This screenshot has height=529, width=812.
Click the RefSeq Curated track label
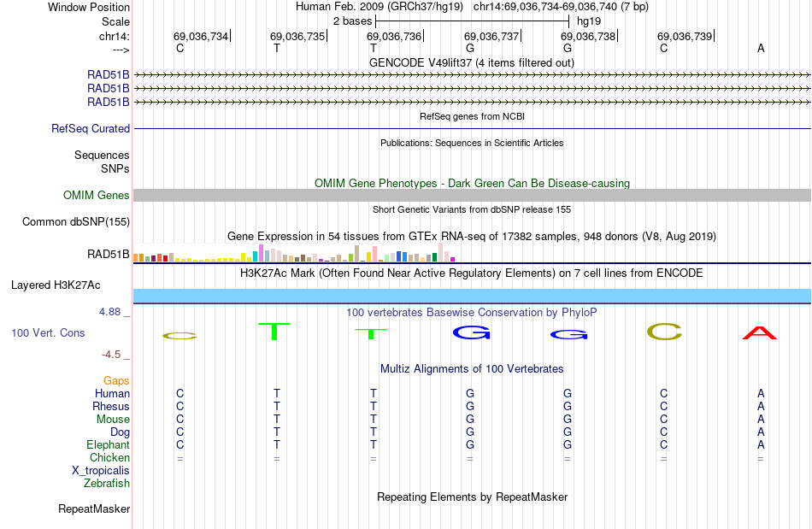[91, 128]
